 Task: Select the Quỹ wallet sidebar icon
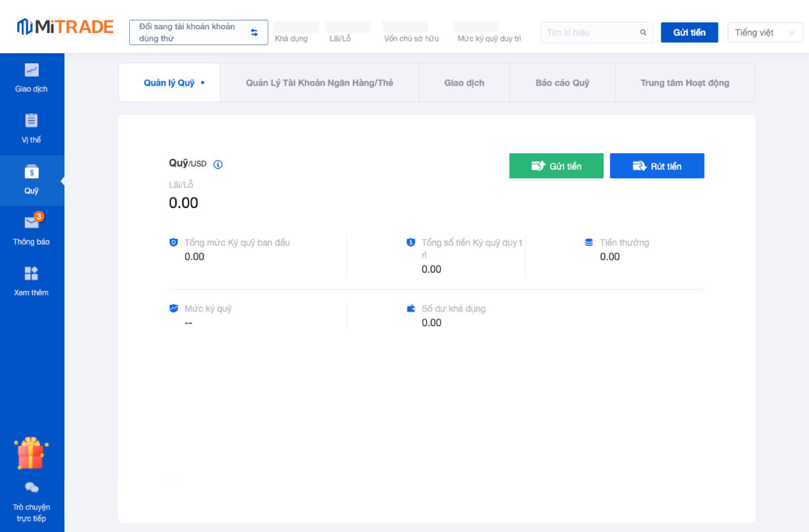pyautogui.click(x=31, y=172)
